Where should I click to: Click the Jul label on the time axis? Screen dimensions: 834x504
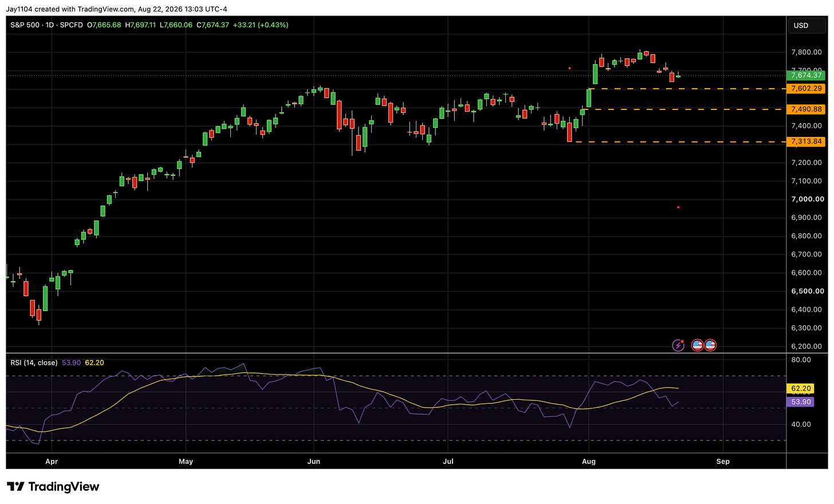448,462
